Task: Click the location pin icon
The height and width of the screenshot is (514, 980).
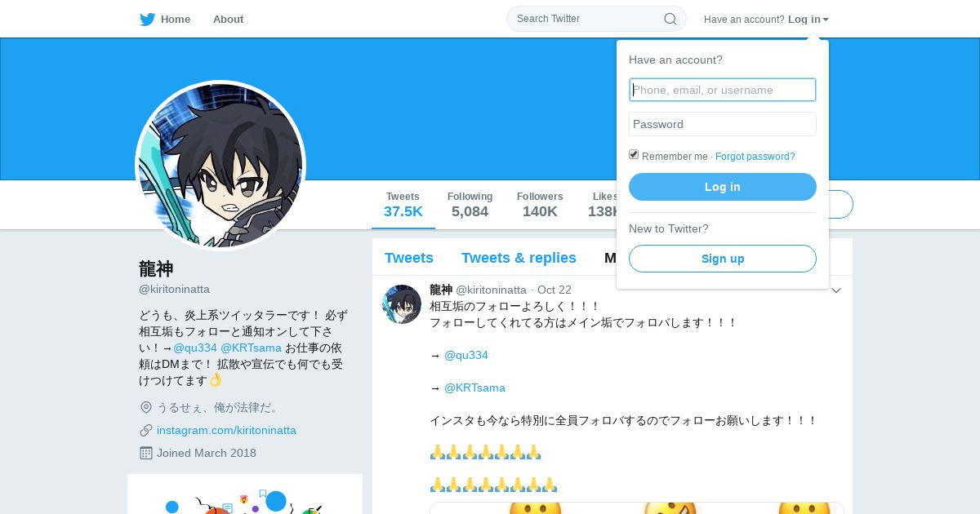Action: click(x=146, y=407)
